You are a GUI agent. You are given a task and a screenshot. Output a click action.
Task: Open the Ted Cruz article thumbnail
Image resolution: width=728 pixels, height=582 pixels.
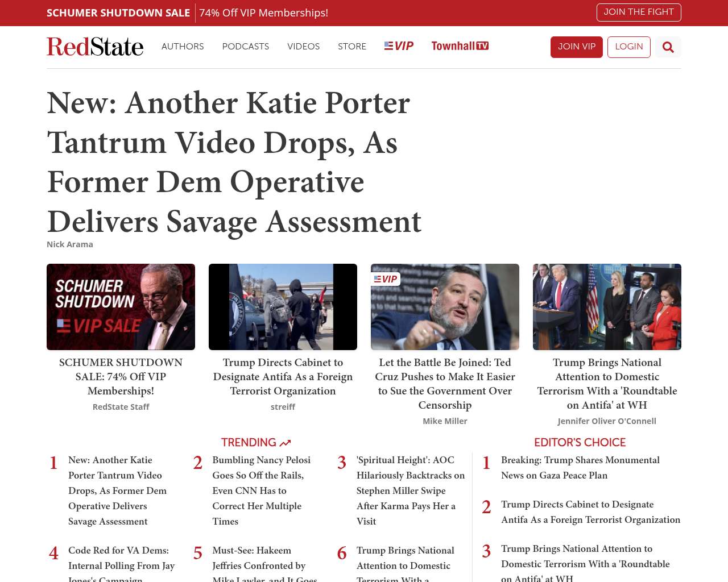point(445,307)
